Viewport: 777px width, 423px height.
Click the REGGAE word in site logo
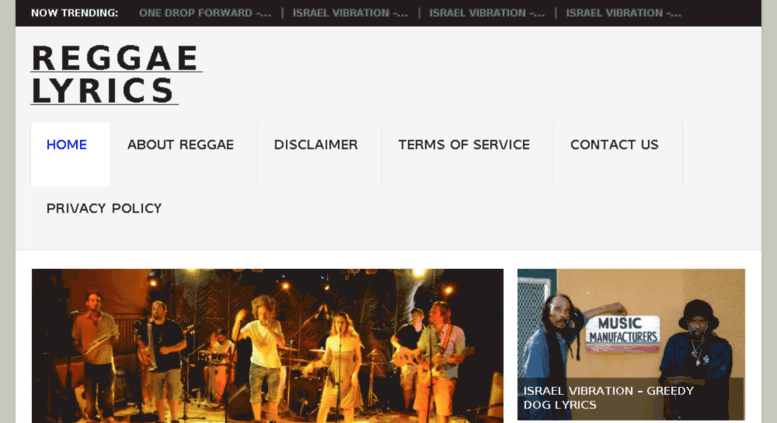click(x=115, y=58)
